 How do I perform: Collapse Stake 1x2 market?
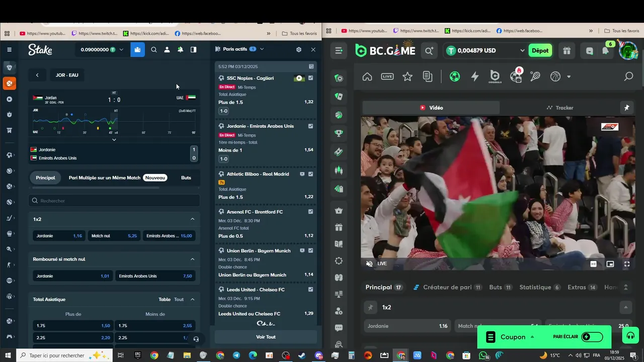tap(192, 219)
